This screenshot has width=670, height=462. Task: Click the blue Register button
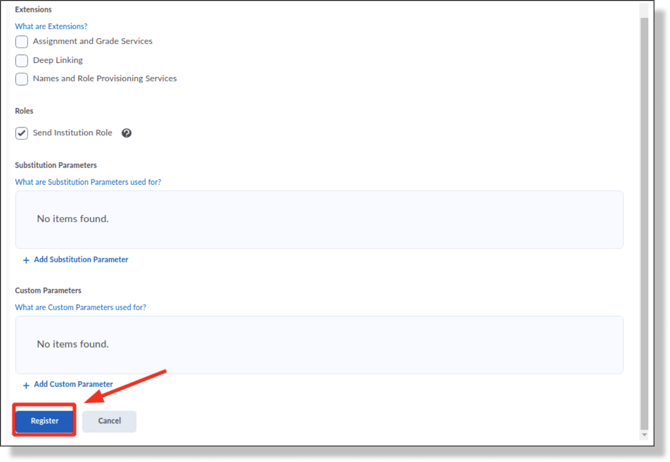click(44, 421)
